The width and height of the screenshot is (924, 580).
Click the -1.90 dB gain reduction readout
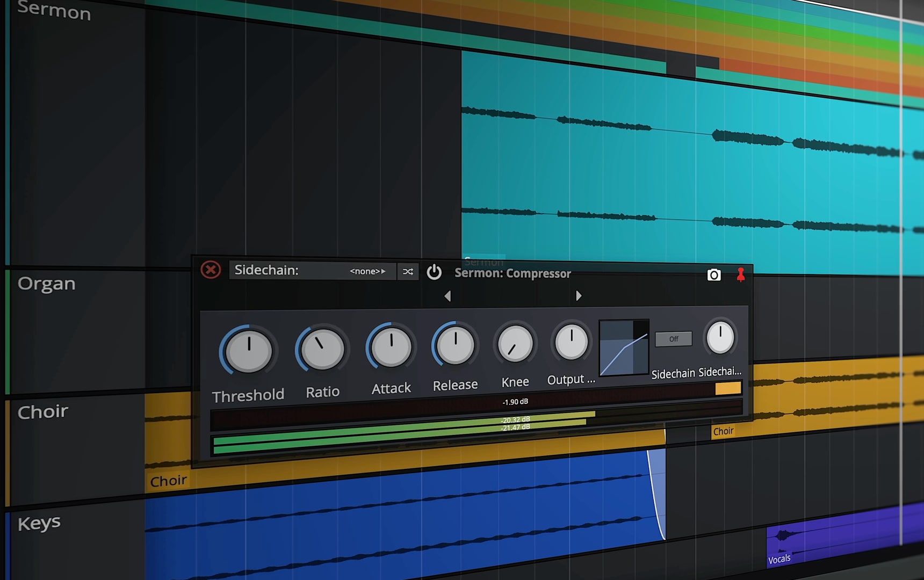tap(515, 402)
